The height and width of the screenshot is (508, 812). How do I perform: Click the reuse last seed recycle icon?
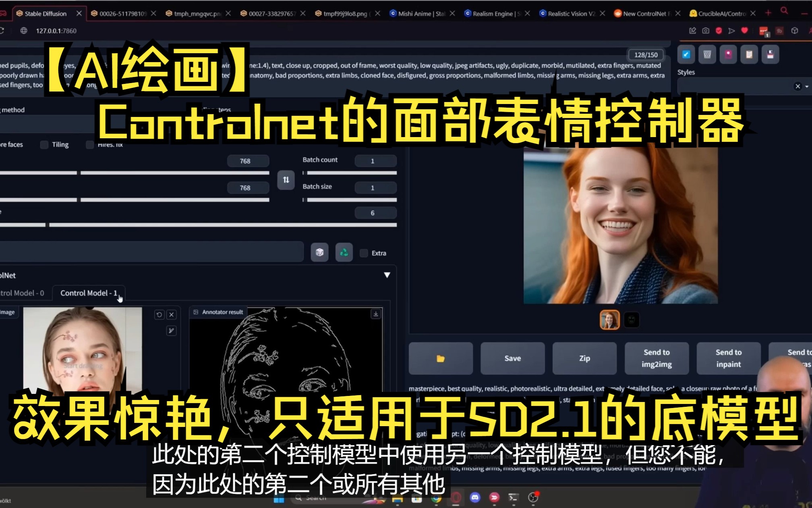344,252
